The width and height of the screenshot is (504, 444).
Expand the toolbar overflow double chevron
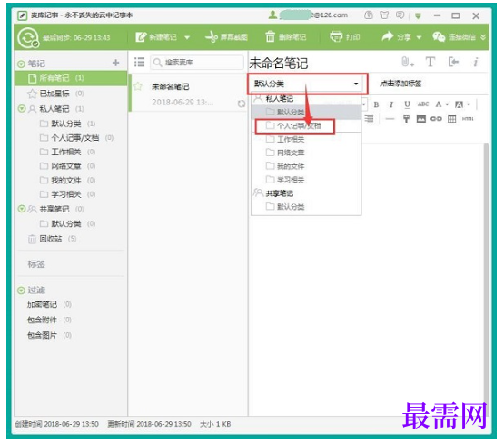[x=483, y=37]
